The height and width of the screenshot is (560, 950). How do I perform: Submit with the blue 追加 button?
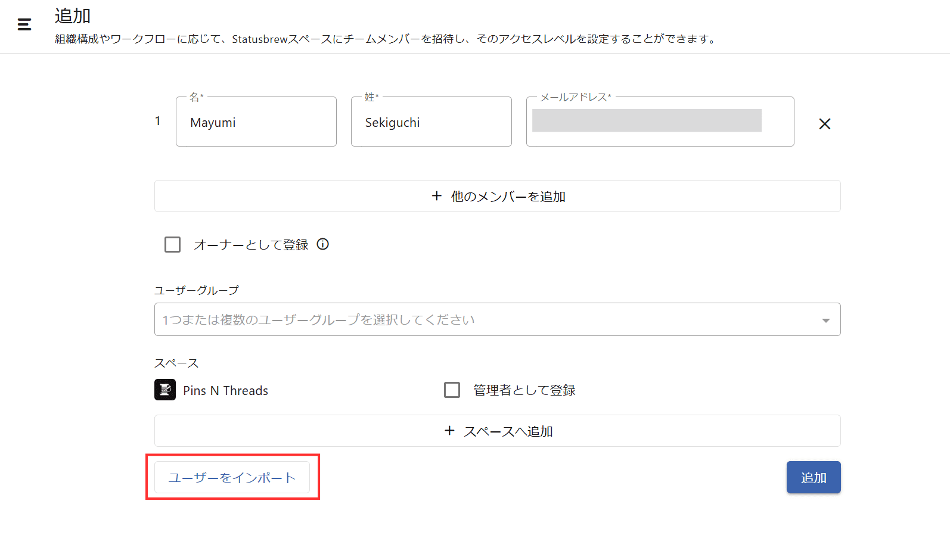[813, 478]
